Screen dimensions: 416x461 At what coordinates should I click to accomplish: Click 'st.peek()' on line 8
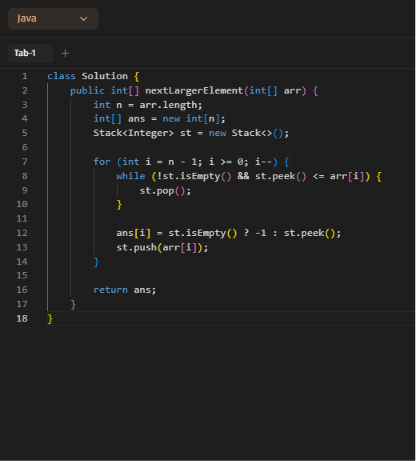(x=281, y=176)
